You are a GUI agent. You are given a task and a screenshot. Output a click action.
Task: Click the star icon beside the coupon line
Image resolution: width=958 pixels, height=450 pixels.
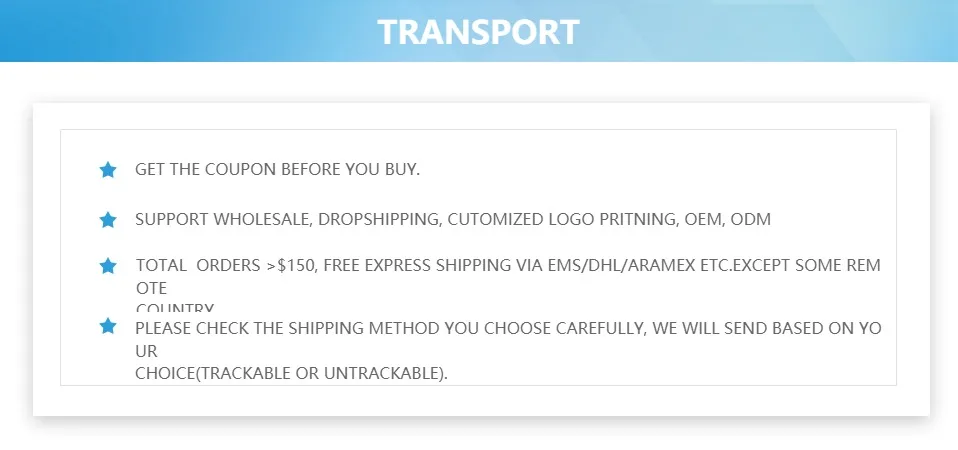[x=108, y=170]
